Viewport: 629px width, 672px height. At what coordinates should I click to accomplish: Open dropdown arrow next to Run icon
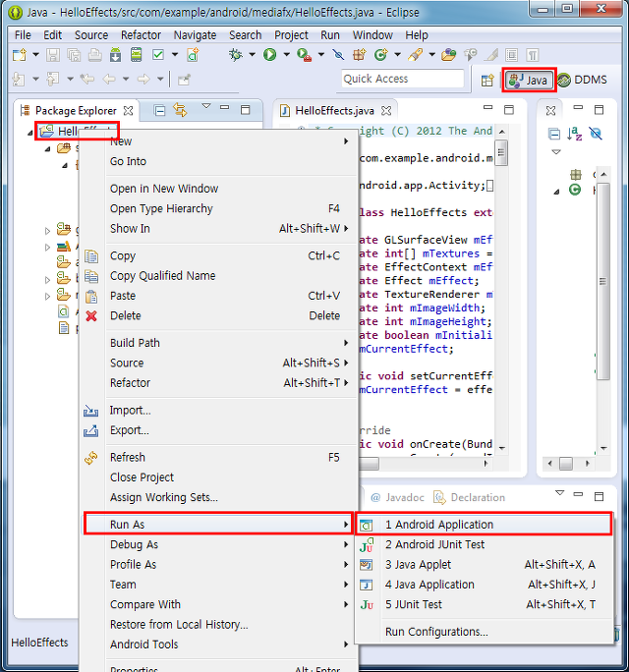(286, 55)
